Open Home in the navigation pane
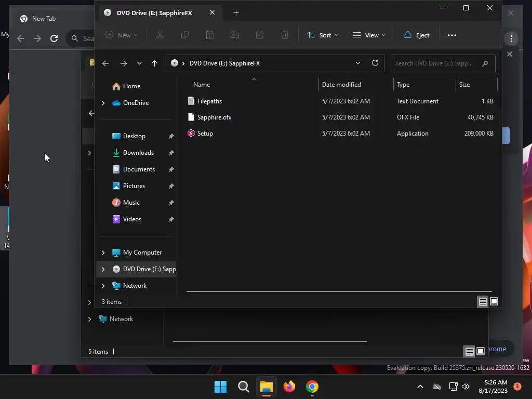The width and height of the screenshot is (532, 399). coord(131,86)
